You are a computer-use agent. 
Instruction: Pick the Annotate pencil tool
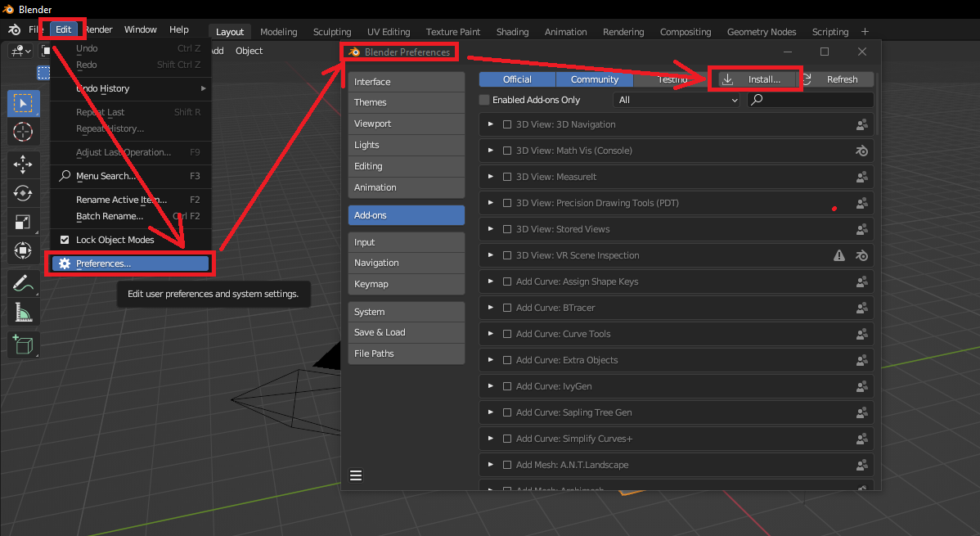[23, 283]
